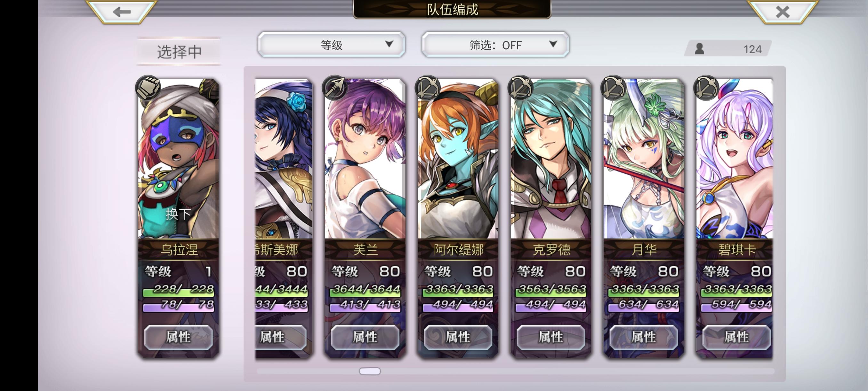868x391 pixels.
Task: Select the 月华 character portrait
Action: [x=644, y=159]
